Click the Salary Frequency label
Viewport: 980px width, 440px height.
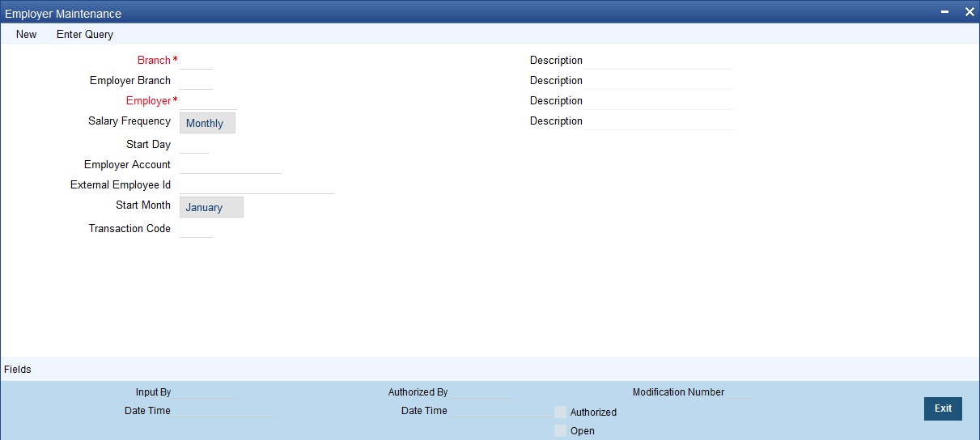coord(129,121)
